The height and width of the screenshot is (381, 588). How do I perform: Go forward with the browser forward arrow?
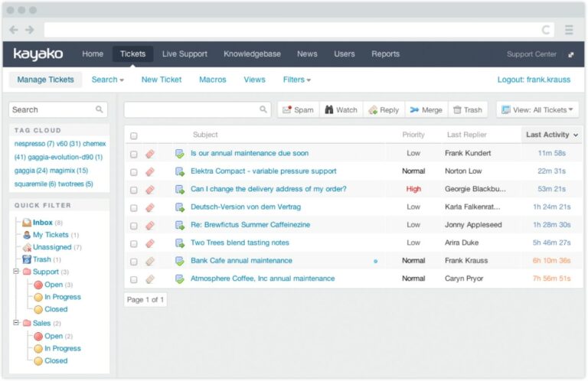tap(30, 30)
